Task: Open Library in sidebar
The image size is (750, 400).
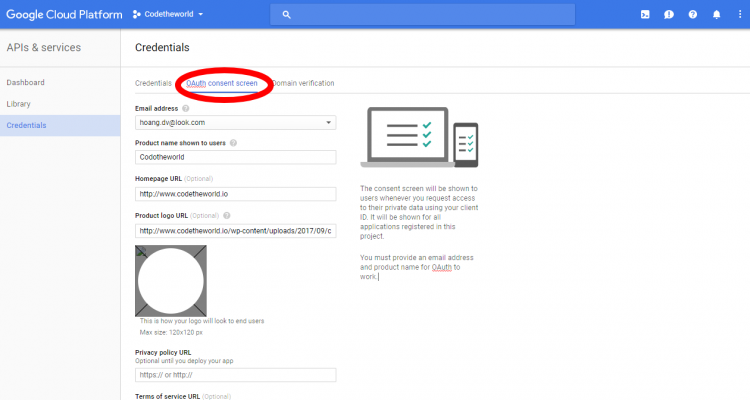Action: point(18,104)
